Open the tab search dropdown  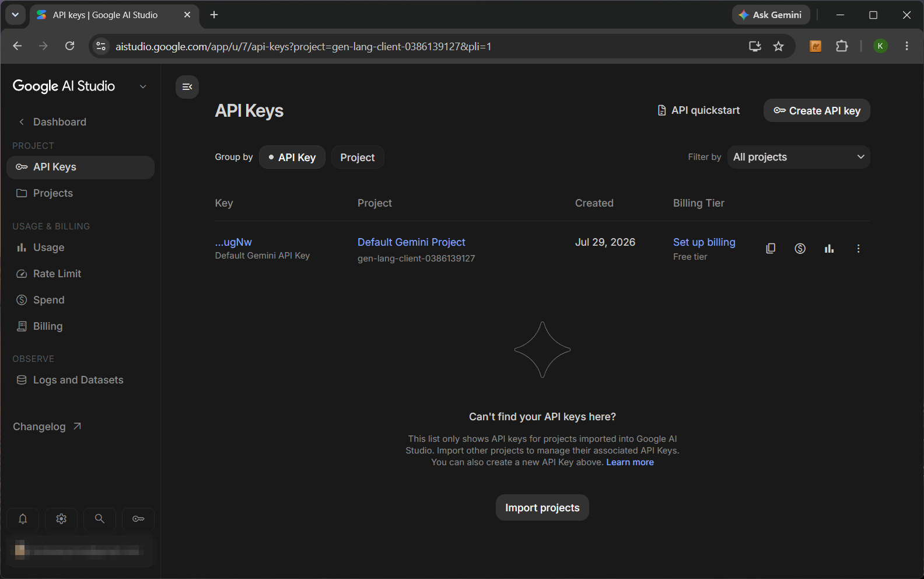[15, 15]
